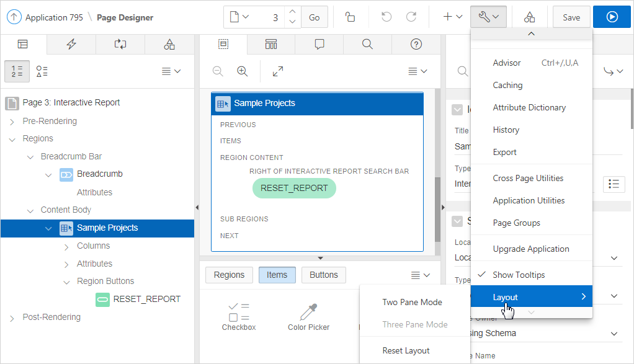Image resolution: width=634 pixels, height=364 pixels.
Task: Open the Create plus menu
Action: (452, 17)
